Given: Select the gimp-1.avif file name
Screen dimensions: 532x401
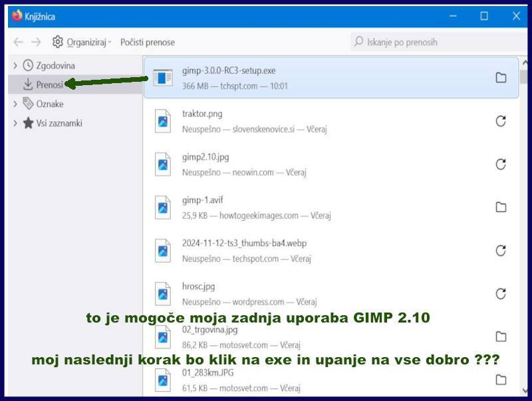Looking at the screenshot, I should 203,200.
